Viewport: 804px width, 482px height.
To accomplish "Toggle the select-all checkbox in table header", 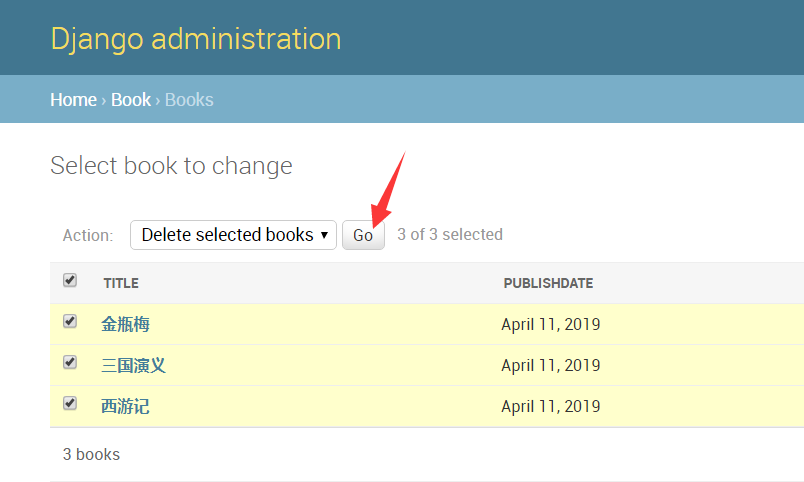I will pos(70,281).
